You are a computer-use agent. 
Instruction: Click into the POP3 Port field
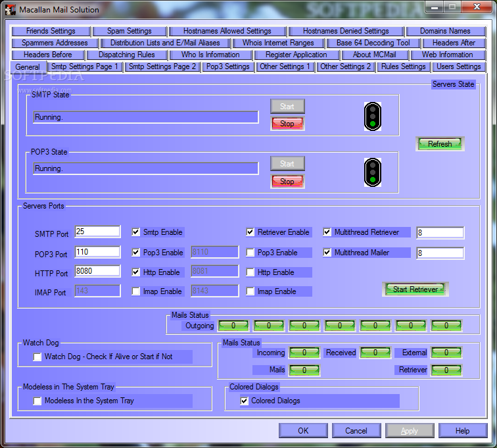[x=97, y=252]
